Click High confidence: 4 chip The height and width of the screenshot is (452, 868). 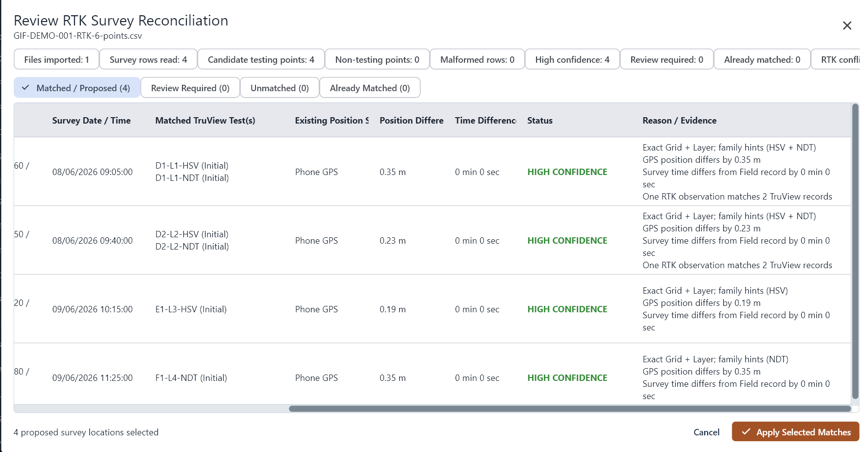[572, 59]
